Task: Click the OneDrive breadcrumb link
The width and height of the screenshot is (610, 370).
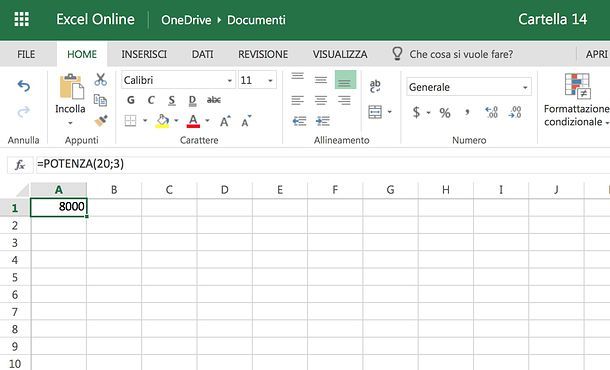Action: 186,20
